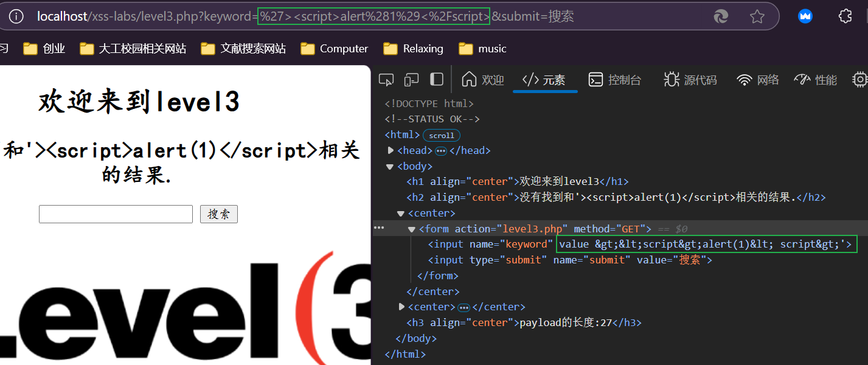Click the scroll badge next to html

(442, 135)
